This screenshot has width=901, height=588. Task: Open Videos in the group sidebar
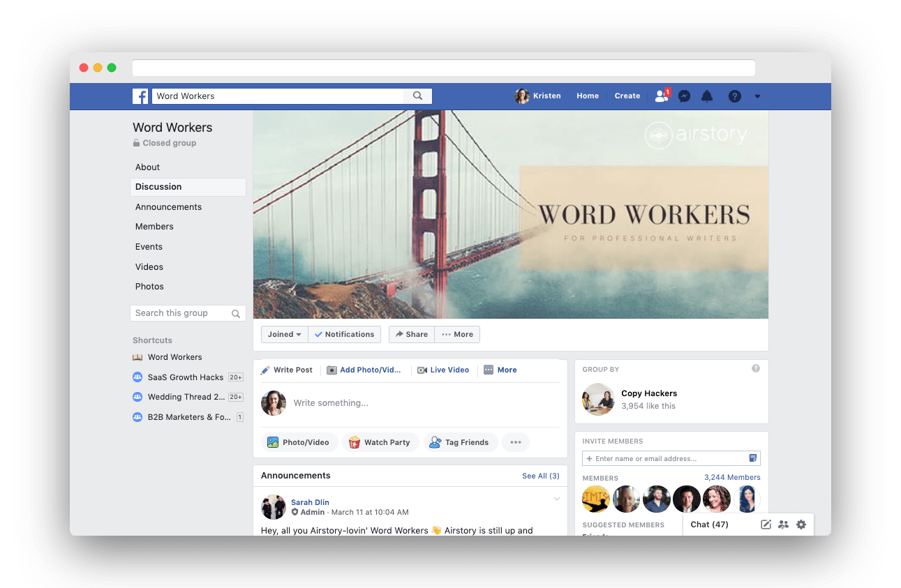pyautogui.click(x=149, y=267)
